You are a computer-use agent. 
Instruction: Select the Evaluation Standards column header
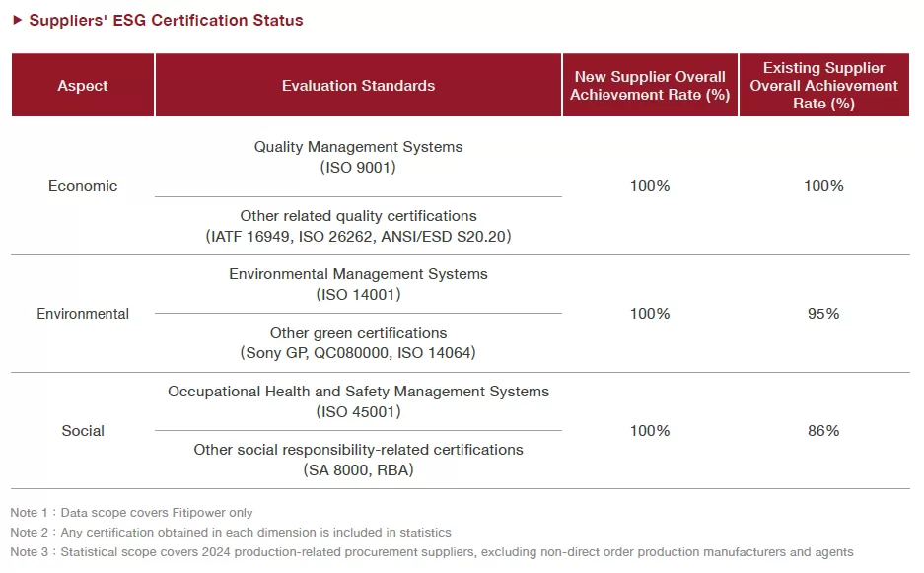pos(358,86)
